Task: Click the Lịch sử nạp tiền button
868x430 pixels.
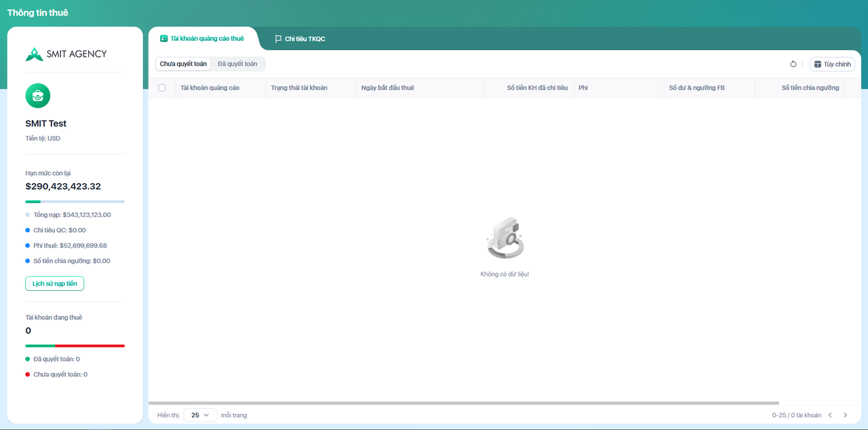Action: pyautogui.click(x=55, y=284)
